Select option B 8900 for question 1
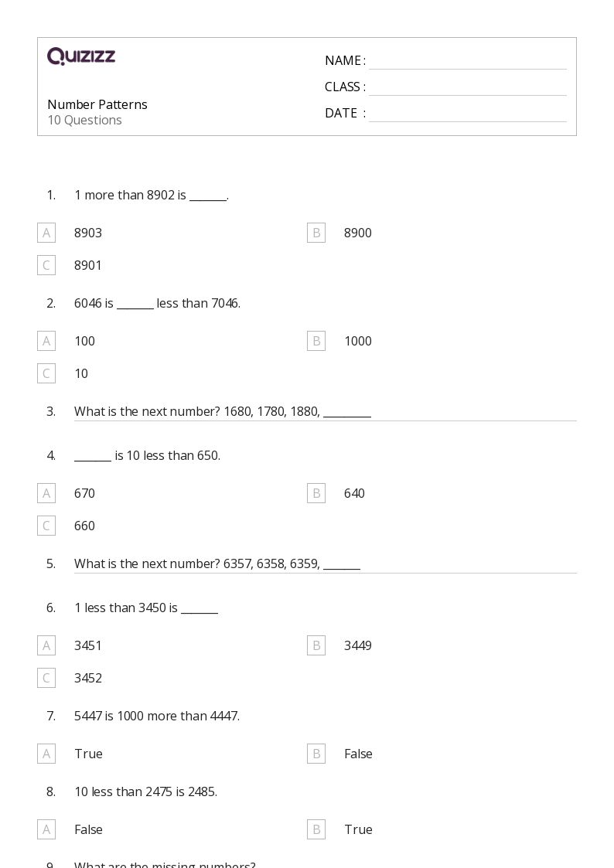614x868 pixels. point(316,233)
